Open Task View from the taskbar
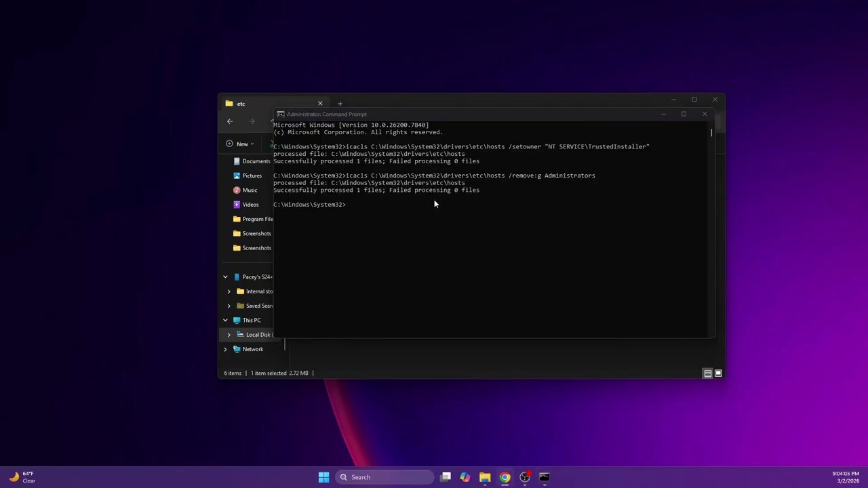The width and height of the screenshot is (868, 488). click(446, 477)
